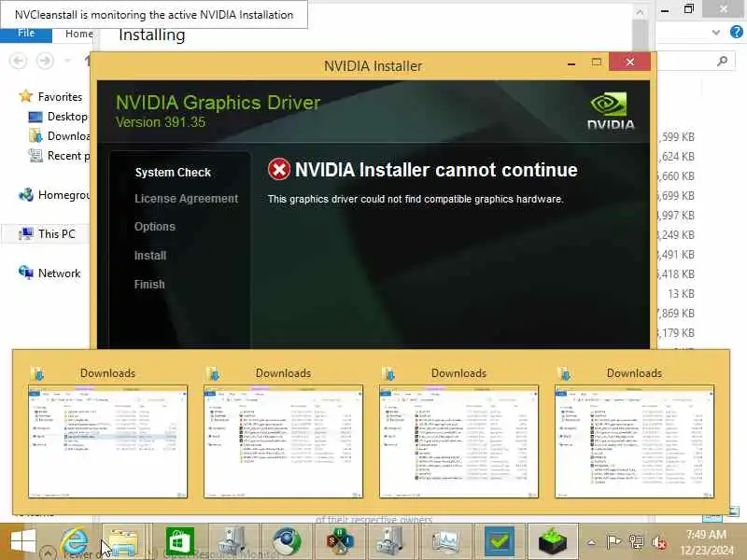Launch Internet Explorer from the taskbar
This screenshot has height=560, width=747.
tap(75, 541)
